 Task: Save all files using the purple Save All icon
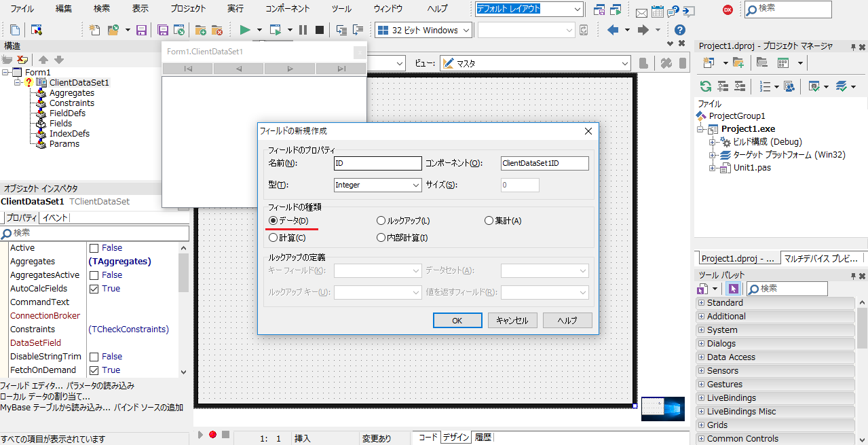point(162,31)
